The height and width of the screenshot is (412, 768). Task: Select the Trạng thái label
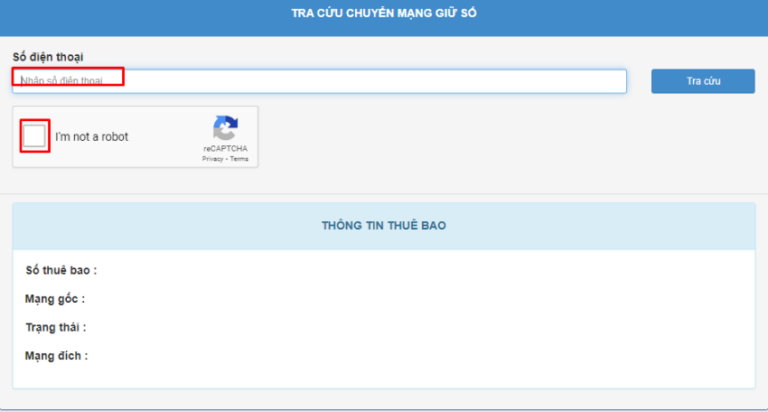[56, 327]
